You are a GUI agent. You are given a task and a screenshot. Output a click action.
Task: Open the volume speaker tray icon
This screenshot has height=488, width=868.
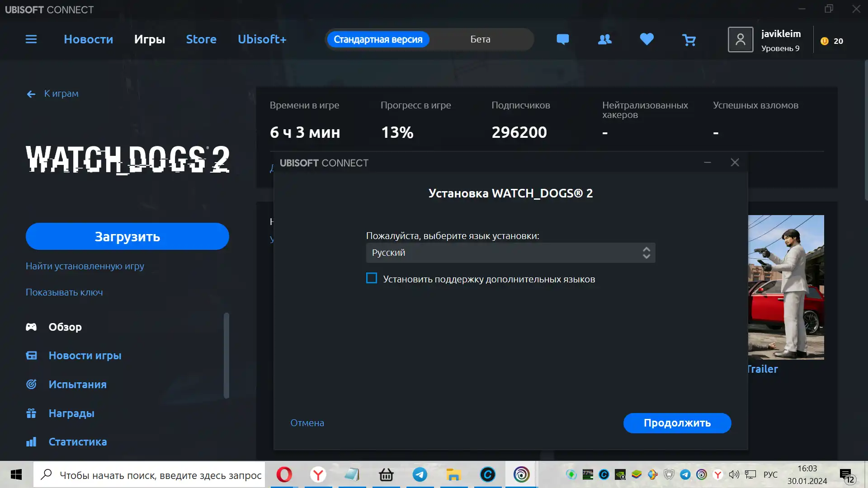734,474
